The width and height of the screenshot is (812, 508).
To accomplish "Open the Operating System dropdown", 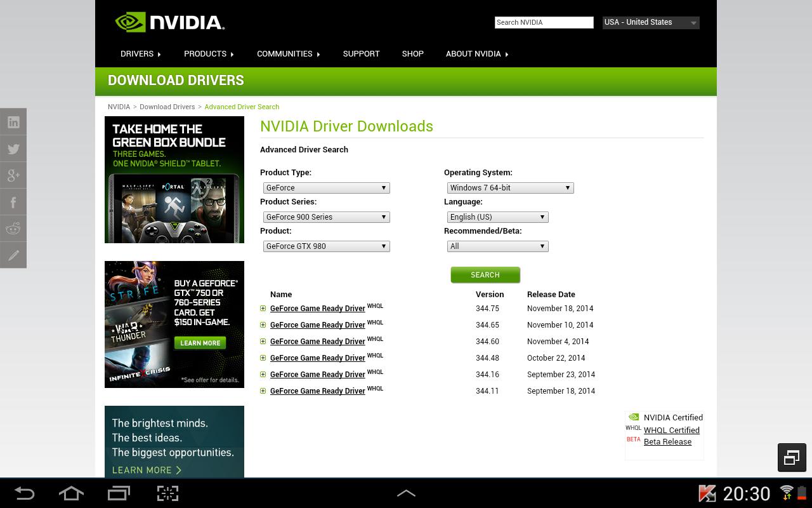I will [x=511, y=188].
